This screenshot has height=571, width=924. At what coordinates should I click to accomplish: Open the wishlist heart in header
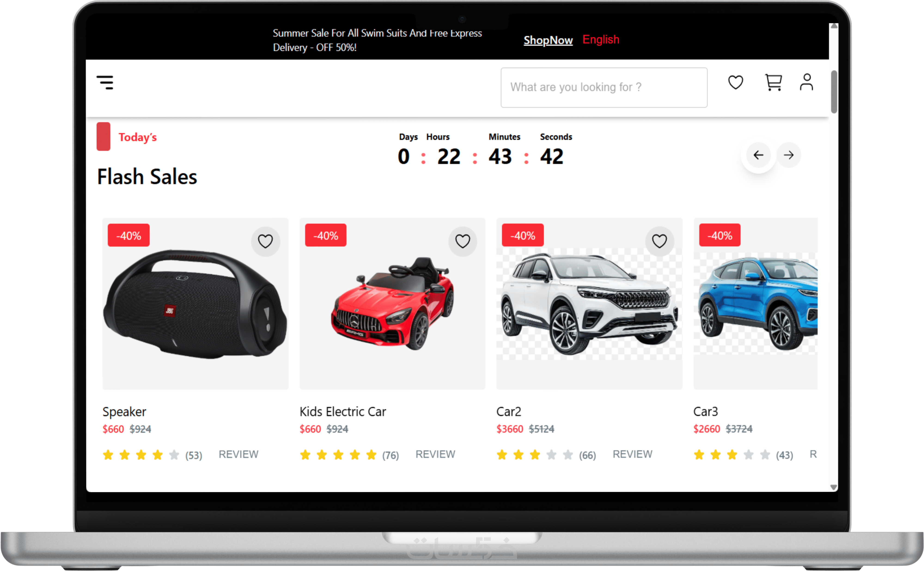(x=735, y=82)
